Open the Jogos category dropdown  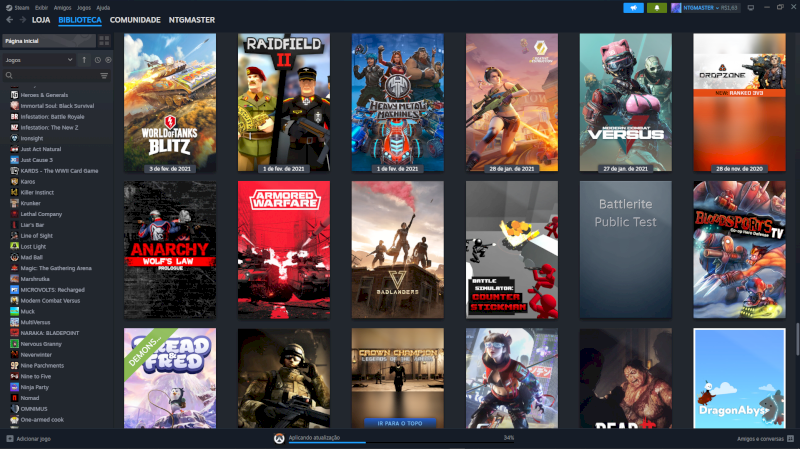39,60
